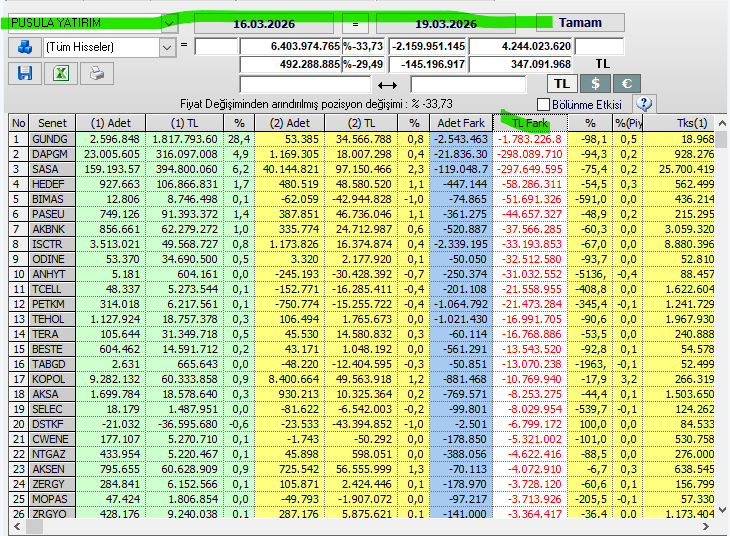Select the KOPOL stock cell
Image resolution: width=730 pixels, height=536 pixels.
52,379
